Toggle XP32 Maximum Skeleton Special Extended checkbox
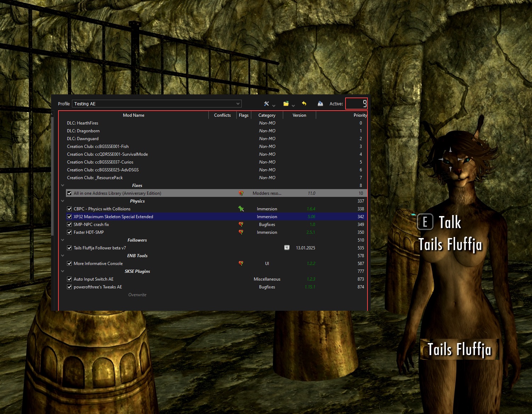This screenshot has height=414, width=532. [x=69, y=217]
